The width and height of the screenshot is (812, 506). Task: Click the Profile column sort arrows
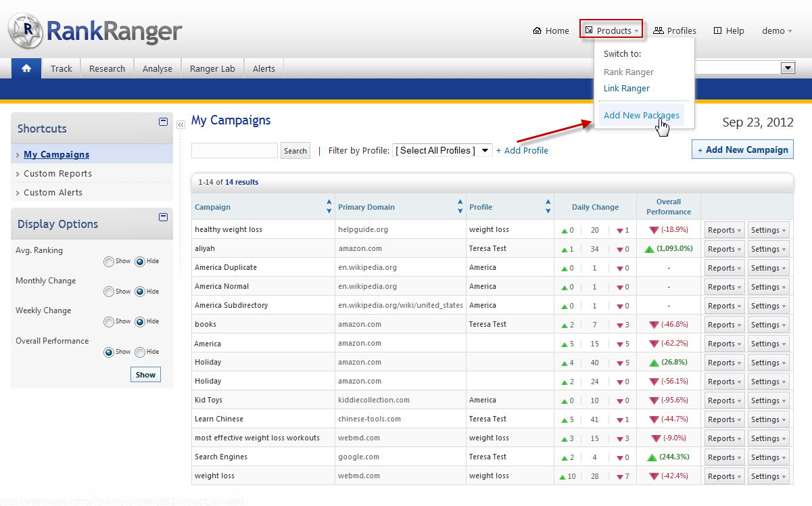point(548,207)
